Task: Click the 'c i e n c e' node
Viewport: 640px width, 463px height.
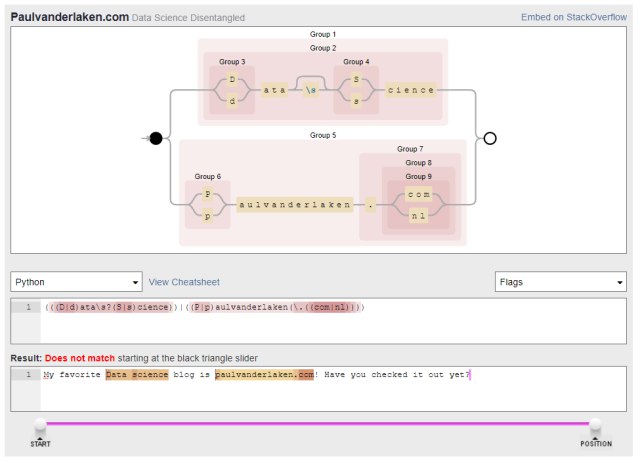Action: click(x=411, y=90)
